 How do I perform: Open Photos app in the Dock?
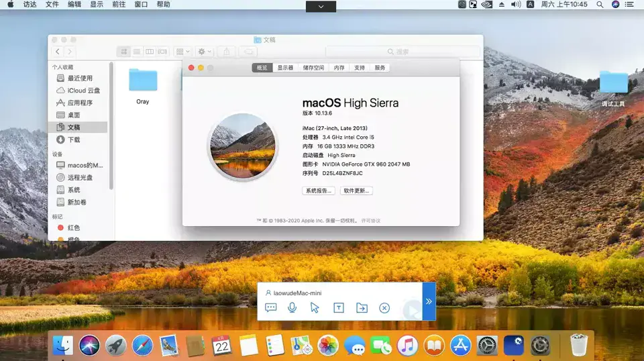(x=328, y=346)
